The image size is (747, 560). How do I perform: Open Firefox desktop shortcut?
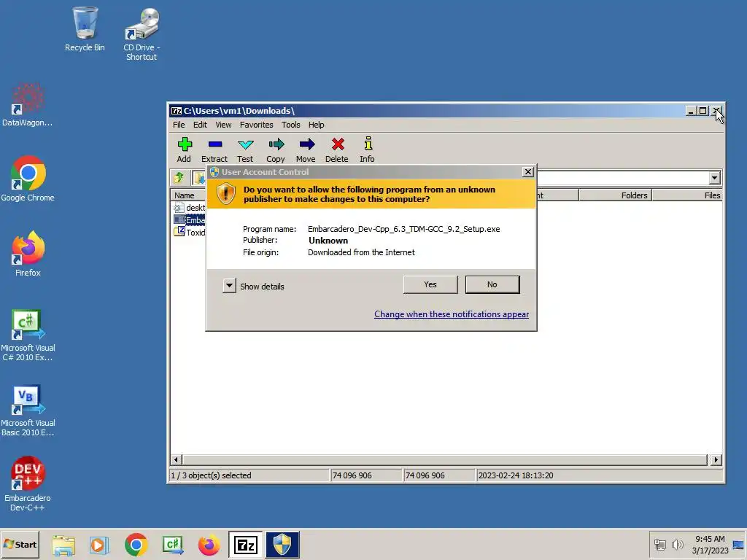(28, 254)
